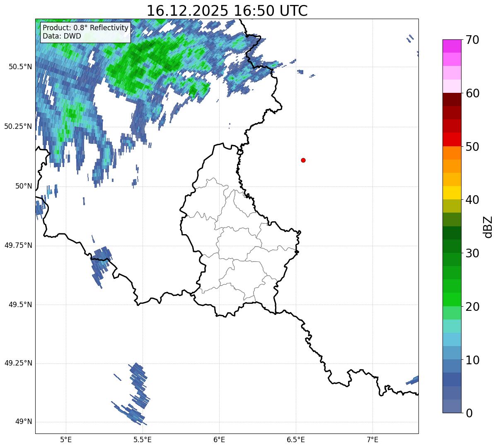Click the 6°E longitude label
Viewport: 498px width, 448px height.
[219, 439]
